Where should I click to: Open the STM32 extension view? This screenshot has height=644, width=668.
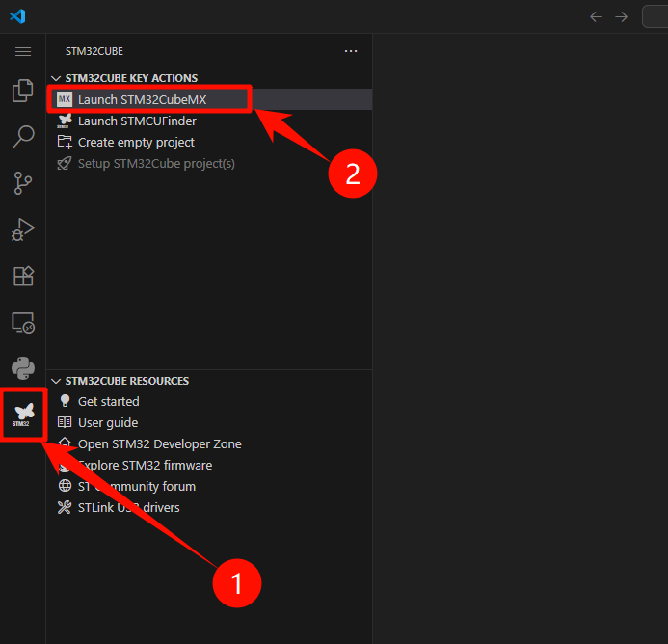point(23,415)
